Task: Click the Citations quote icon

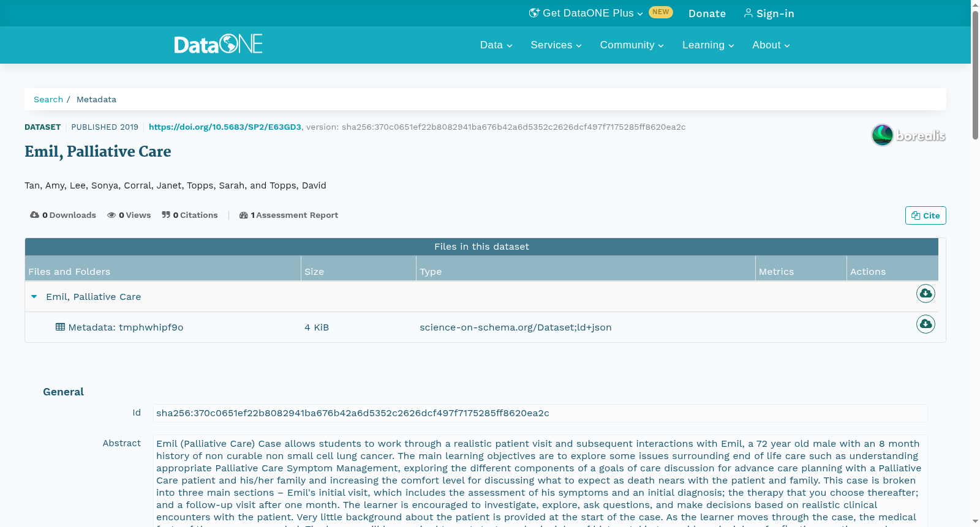Action: (x=166, y=215)
